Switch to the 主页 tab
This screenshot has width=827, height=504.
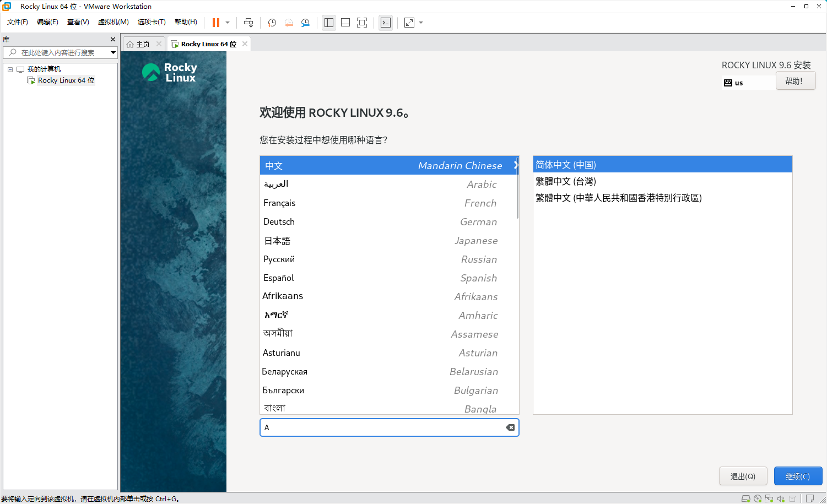143,44
